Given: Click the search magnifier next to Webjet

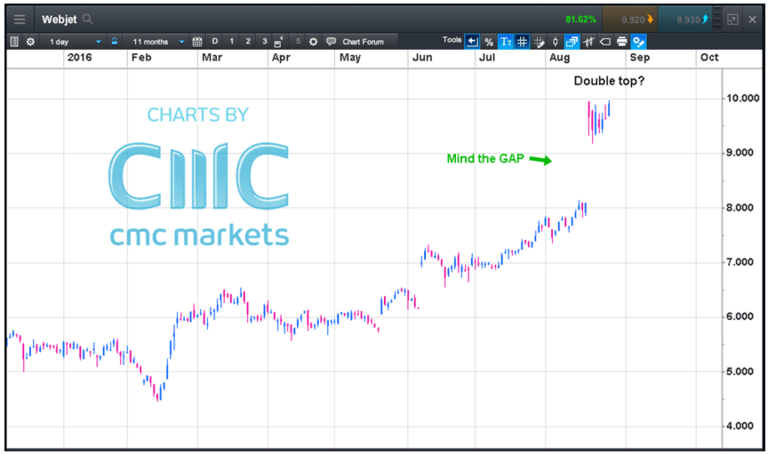Looking at the screenshot, I should [x=88, y=19].
